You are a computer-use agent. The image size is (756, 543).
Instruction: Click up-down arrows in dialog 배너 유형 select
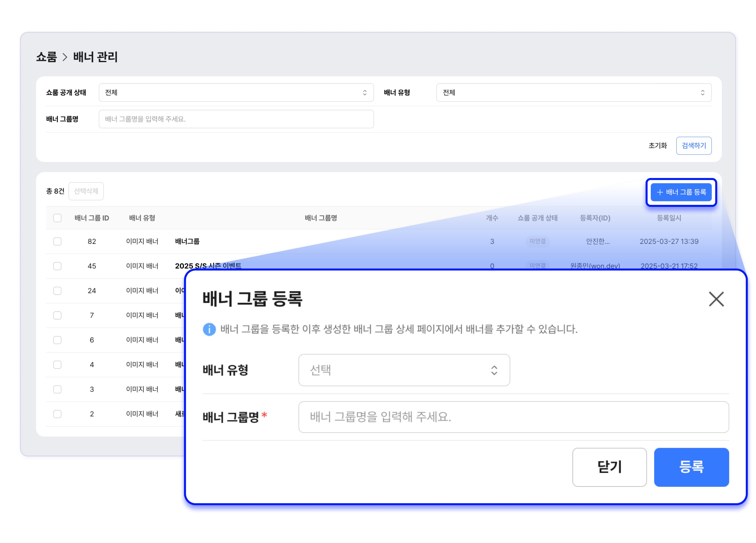pyautogui.click(x=494, y=370)
